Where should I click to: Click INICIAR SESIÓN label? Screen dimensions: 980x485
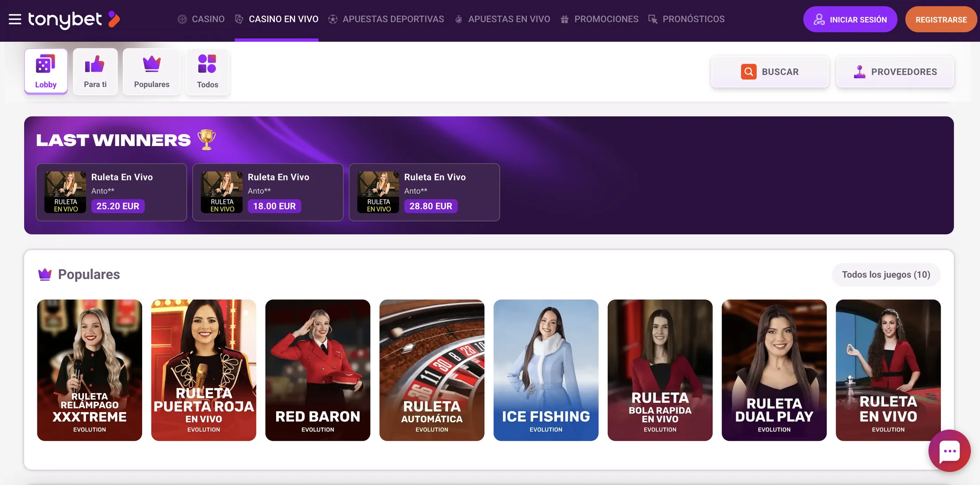point(858,20)
